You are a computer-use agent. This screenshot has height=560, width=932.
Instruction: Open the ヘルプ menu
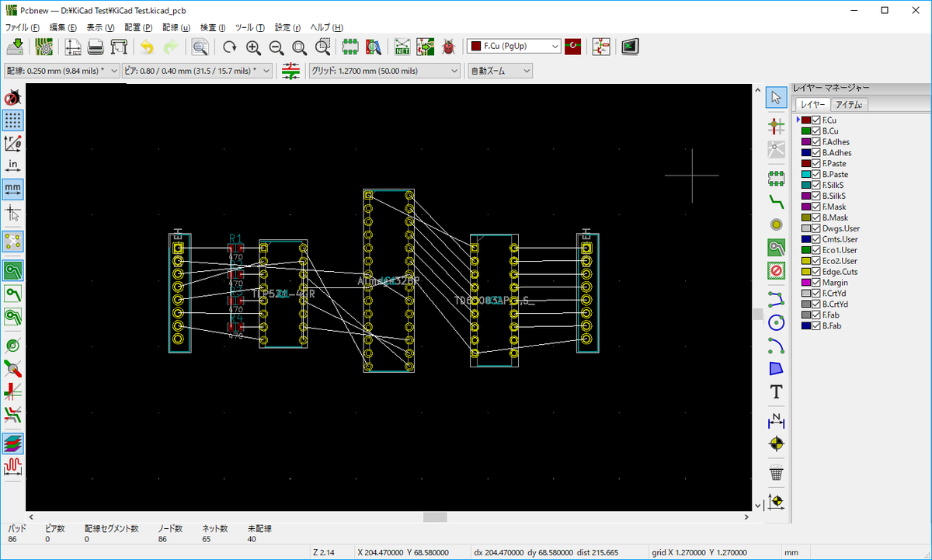pos(326,27)
